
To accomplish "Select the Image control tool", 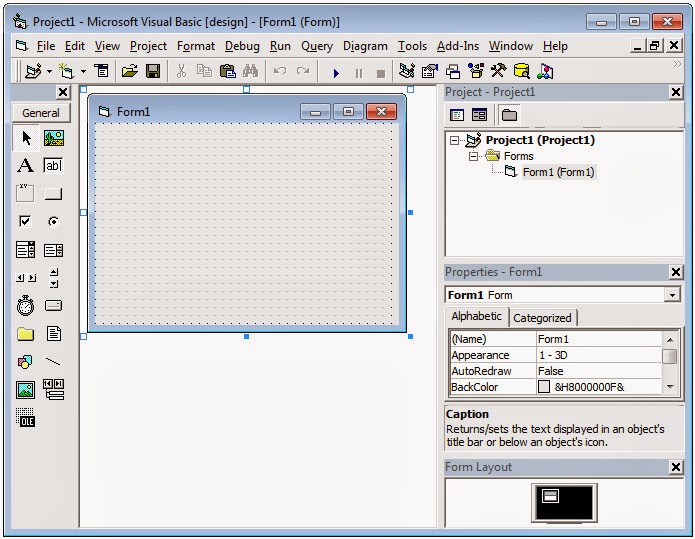I will click(x=25, y=390).
